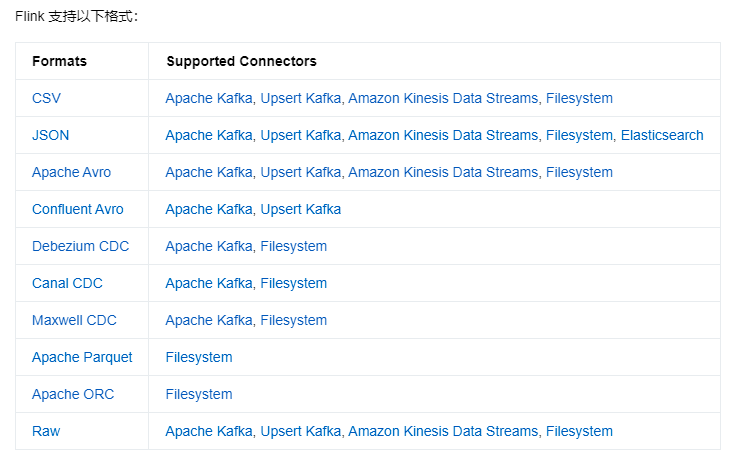The width and height of the screenshot is (743, 466).
Task: Click Elasticsearch connector in JSON row
Action: (x=661, y=135)
